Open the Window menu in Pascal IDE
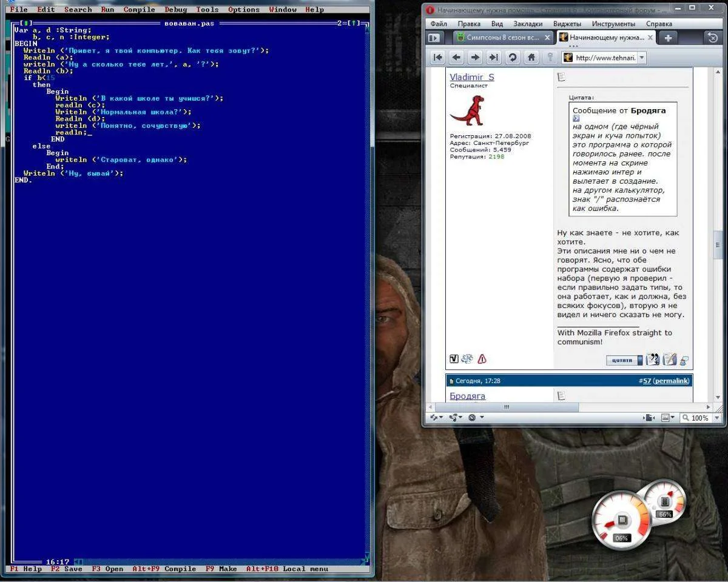This screenshot has height=582, width=728. tap(283, 10)
